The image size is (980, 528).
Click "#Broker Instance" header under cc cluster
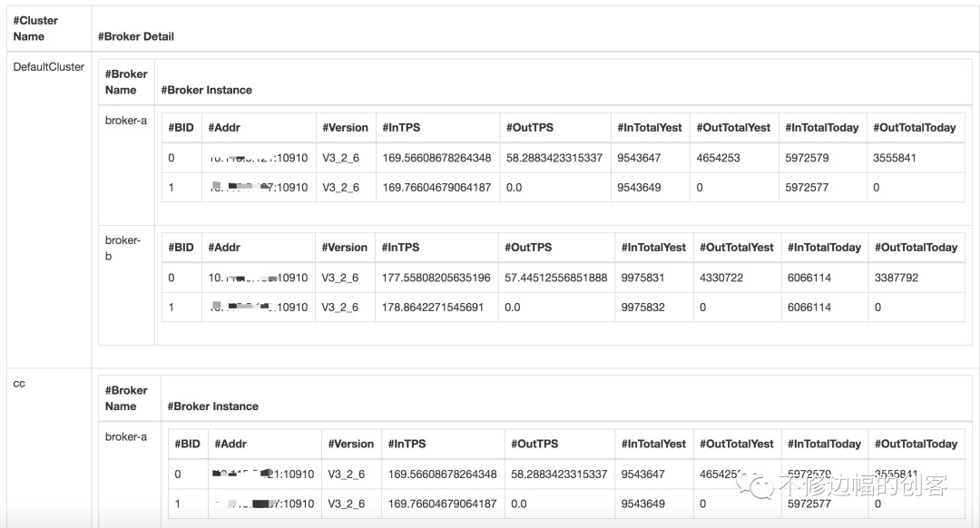(212, 406)
